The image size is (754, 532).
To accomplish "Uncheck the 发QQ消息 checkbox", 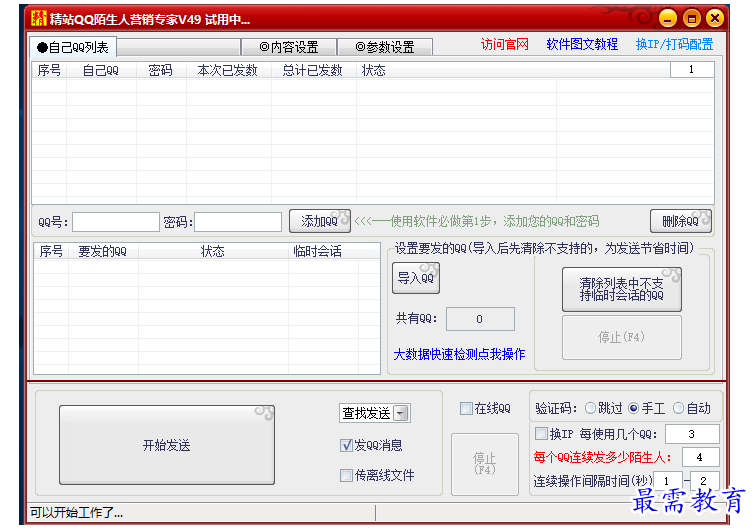I will [x=347, y=445].
